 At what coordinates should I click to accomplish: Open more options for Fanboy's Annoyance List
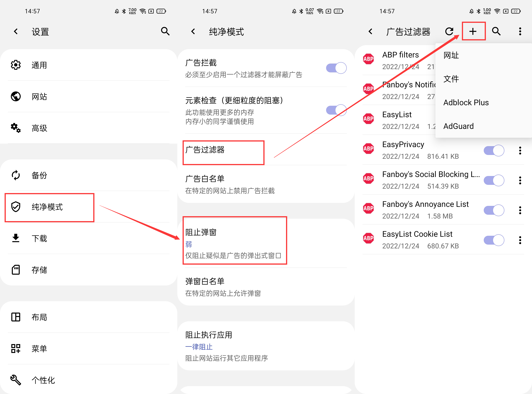coord(520,210)
